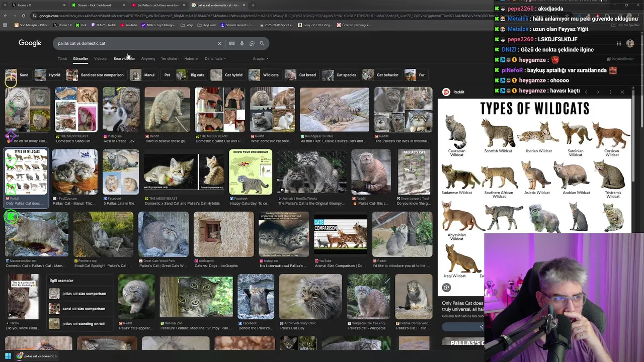The image size is (644, 362).
Task: Open the on-screen keyboard icon in search bar
Action: tap(232, 43)
